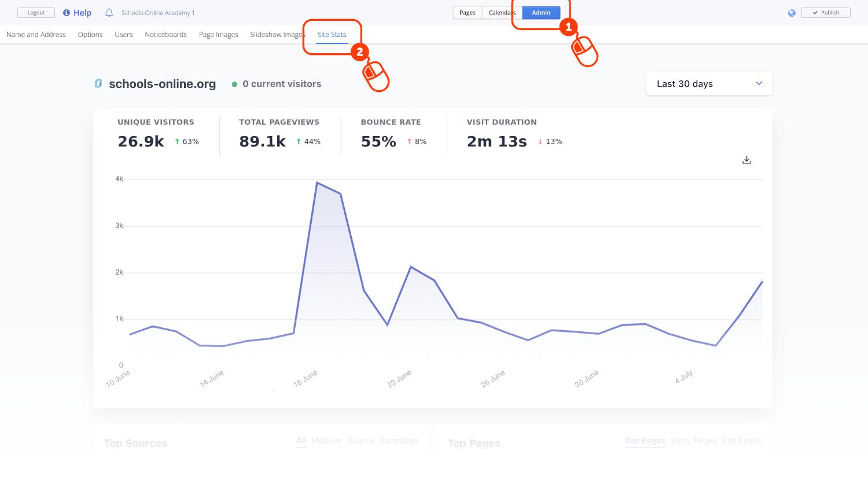
Task: Click the notification bell icon
Action: (x=109, y=13)
